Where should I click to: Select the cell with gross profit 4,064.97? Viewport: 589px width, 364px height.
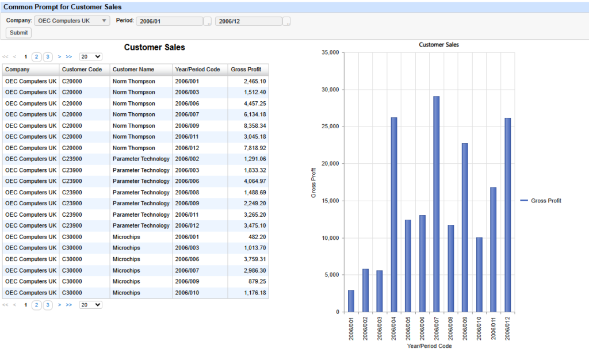[x=248, y=181]
